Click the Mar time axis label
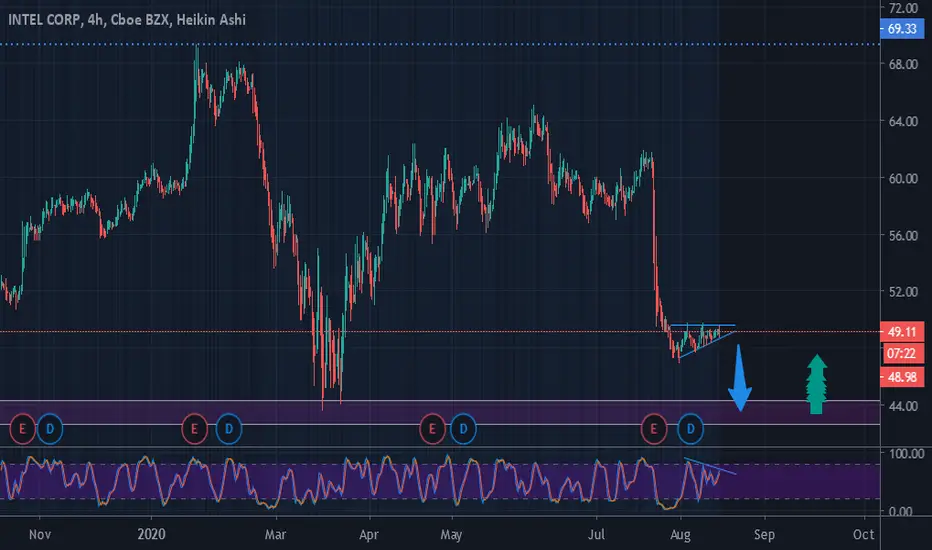This screenshot has height=550, width=932. pos(275,535)
